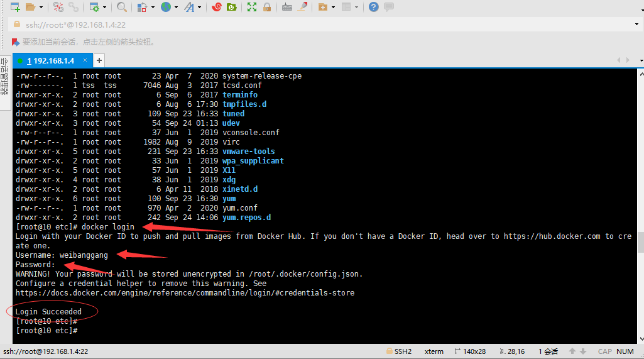644x359 pixels.
Task: Click the NUM indicator in status bar
Action: point(625,351)
